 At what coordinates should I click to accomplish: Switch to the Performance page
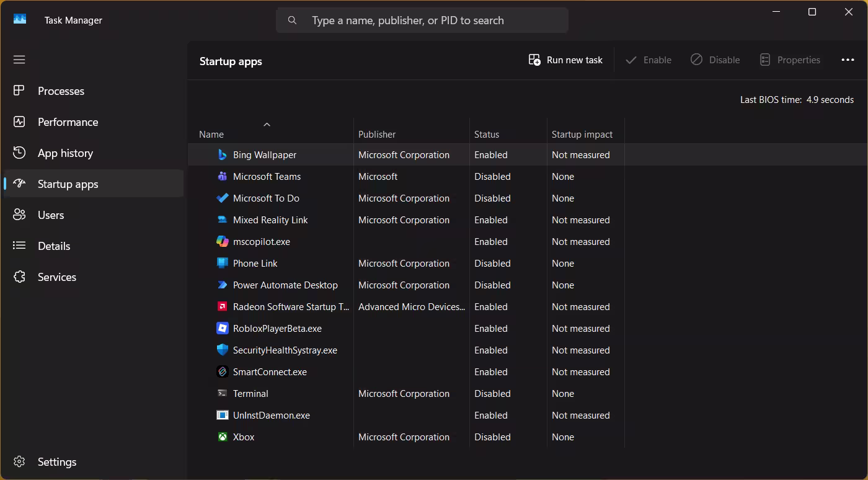coord(94,122)
